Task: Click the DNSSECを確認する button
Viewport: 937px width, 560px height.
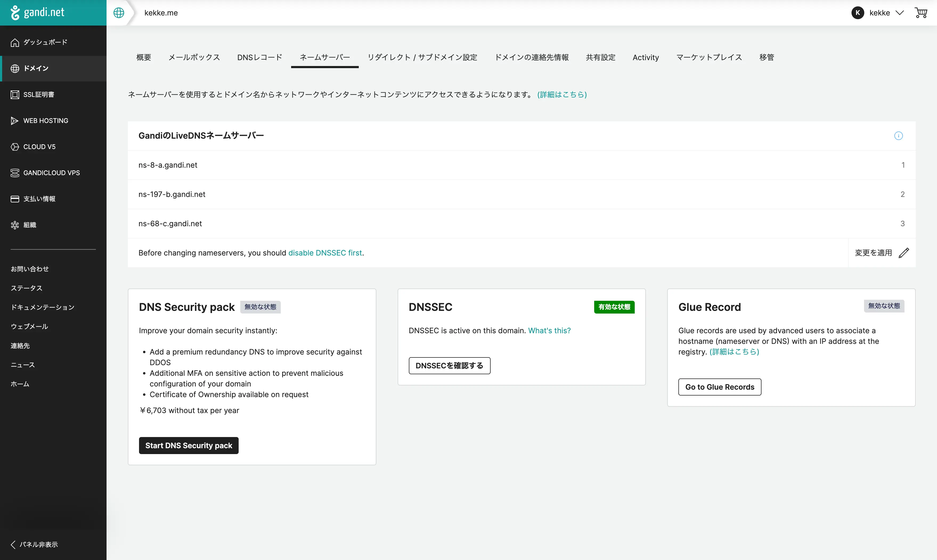Action: pos(449,366)
